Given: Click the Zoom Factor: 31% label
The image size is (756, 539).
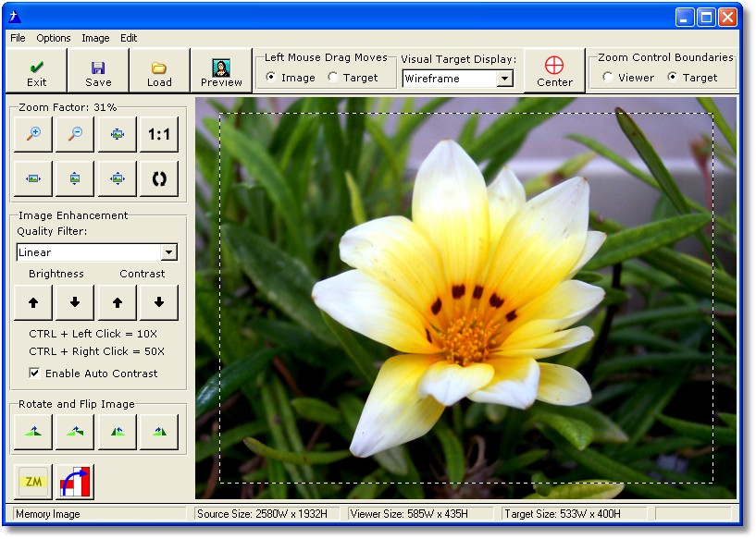Looking at the screenshot, I should click(x=68, y=107).
